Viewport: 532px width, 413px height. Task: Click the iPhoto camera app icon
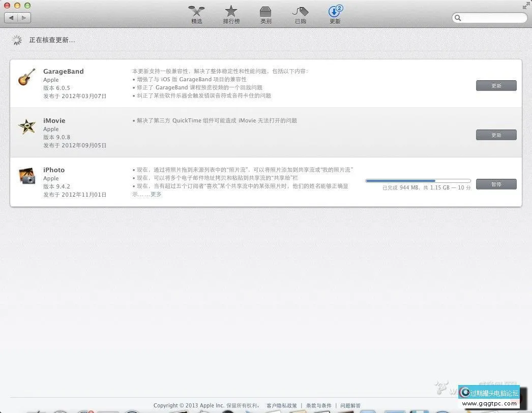(26, 176)
